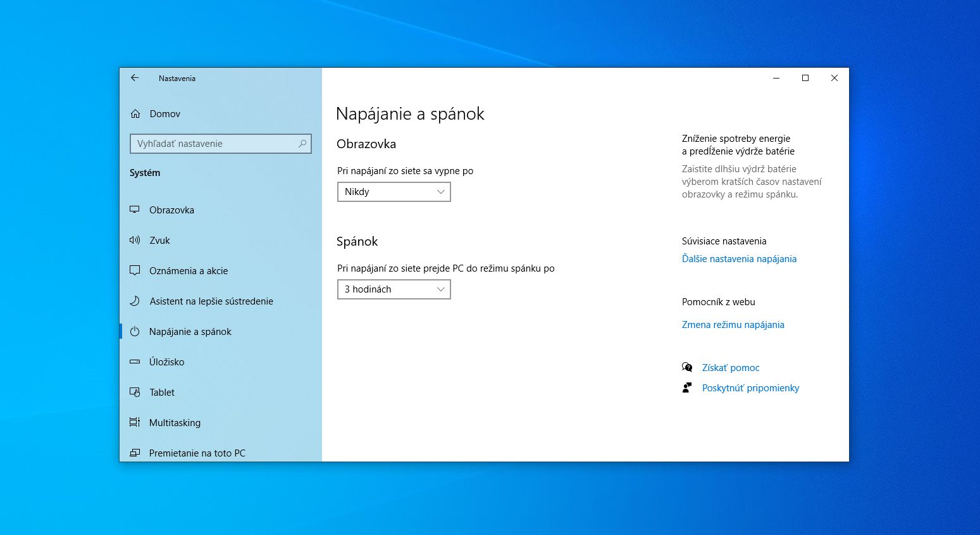Click the Získať pomoc chat icon
This screenshot has width=980, height=535.
687,367
